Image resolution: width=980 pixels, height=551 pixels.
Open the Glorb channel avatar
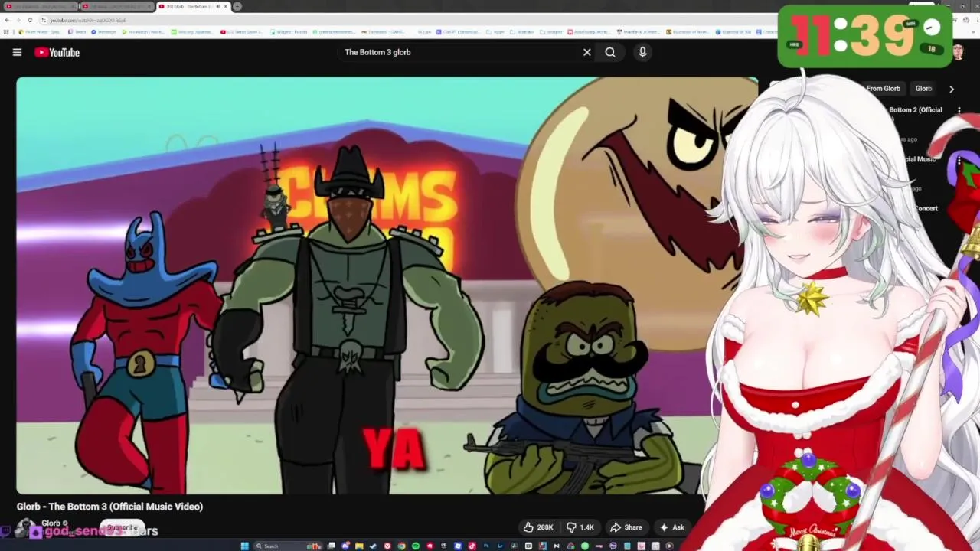tap(25, 528)
